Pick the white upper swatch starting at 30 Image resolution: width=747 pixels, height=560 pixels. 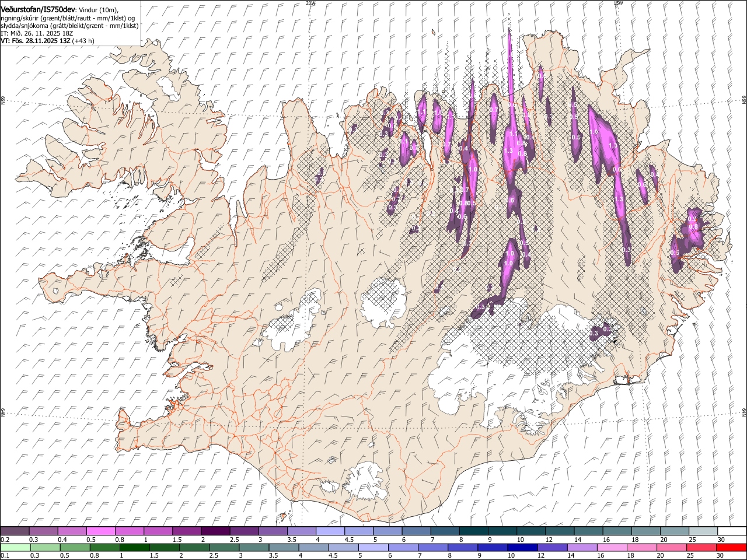click(732, 531)
